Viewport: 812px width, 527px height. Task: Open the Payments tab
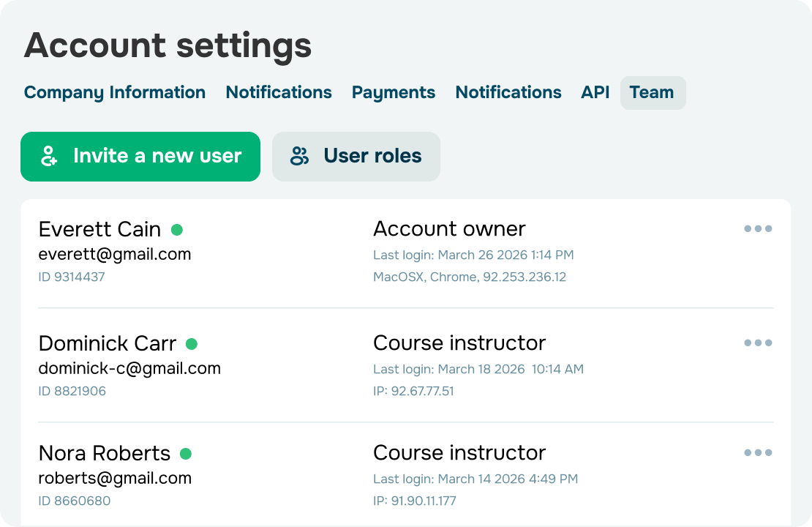click(x=393, y=92)
